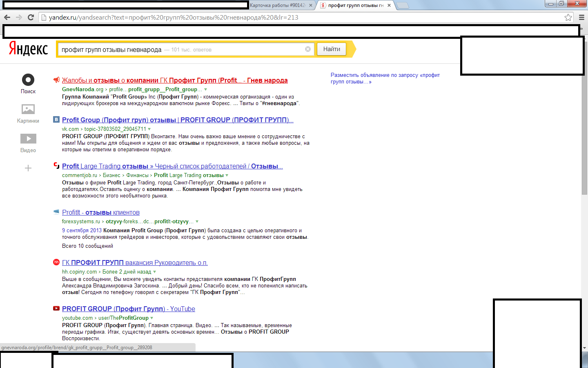Open the Profit Group (Профит груп) отзывы result
The height and width of the screenshot is (368, 588).
(178, 120)
